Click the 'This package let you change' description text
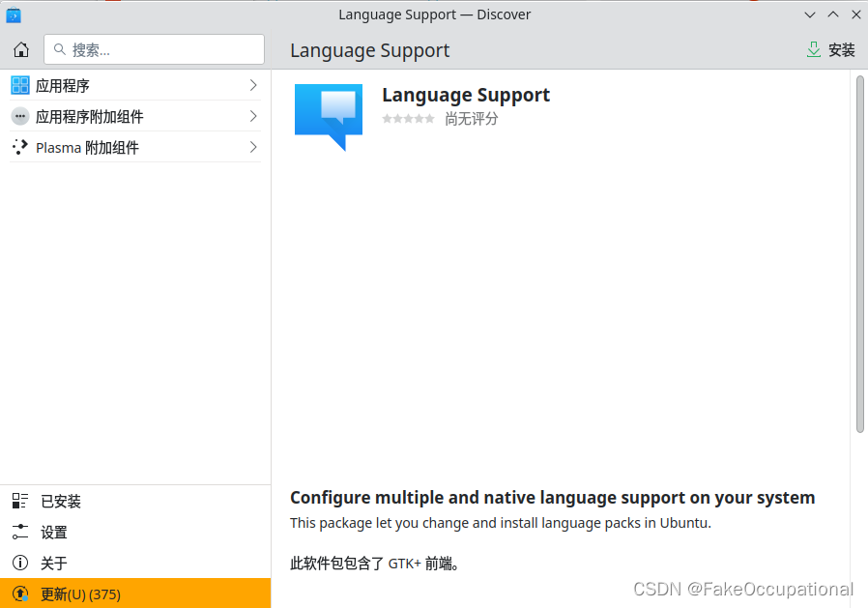 pyautogui.click(x=501, y=523)
